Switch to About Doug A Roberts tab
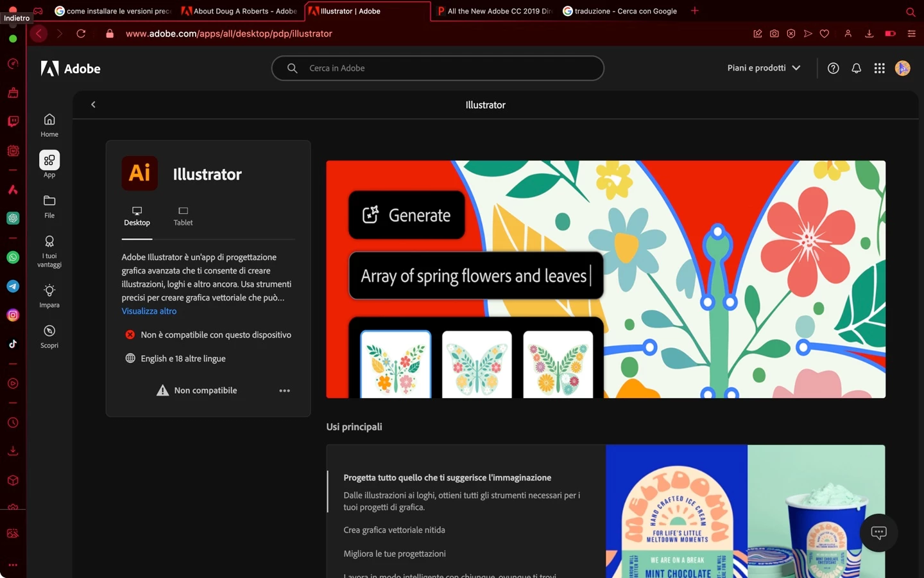Viewport: 924px width, 578px height. point(240,11)
